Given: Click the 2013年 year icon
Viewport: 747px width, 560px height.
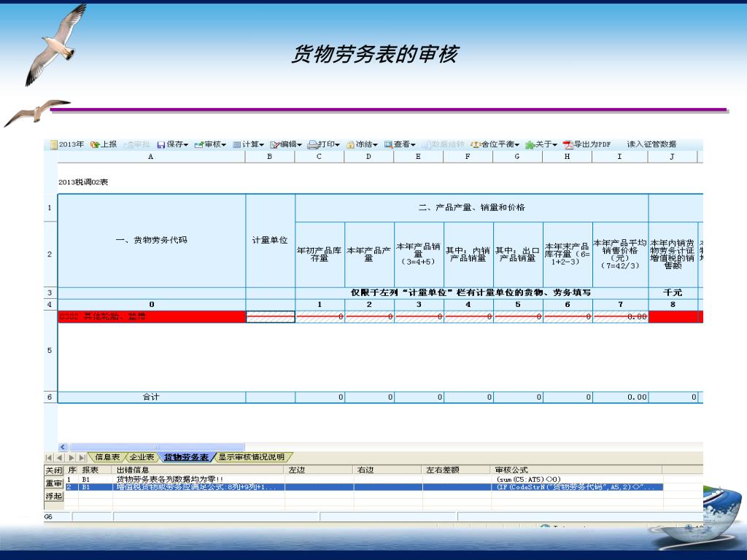Looking at the screenshot, I should tap(54, 144).
